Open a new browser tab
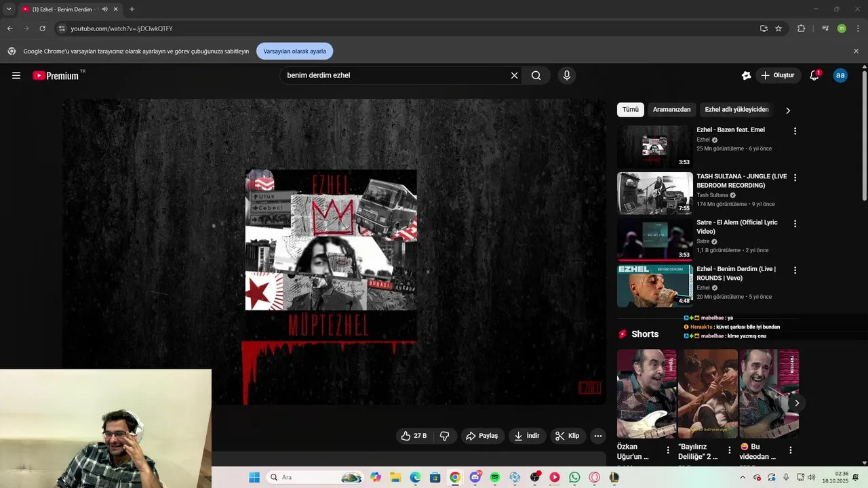 click(x=132, y=9)
